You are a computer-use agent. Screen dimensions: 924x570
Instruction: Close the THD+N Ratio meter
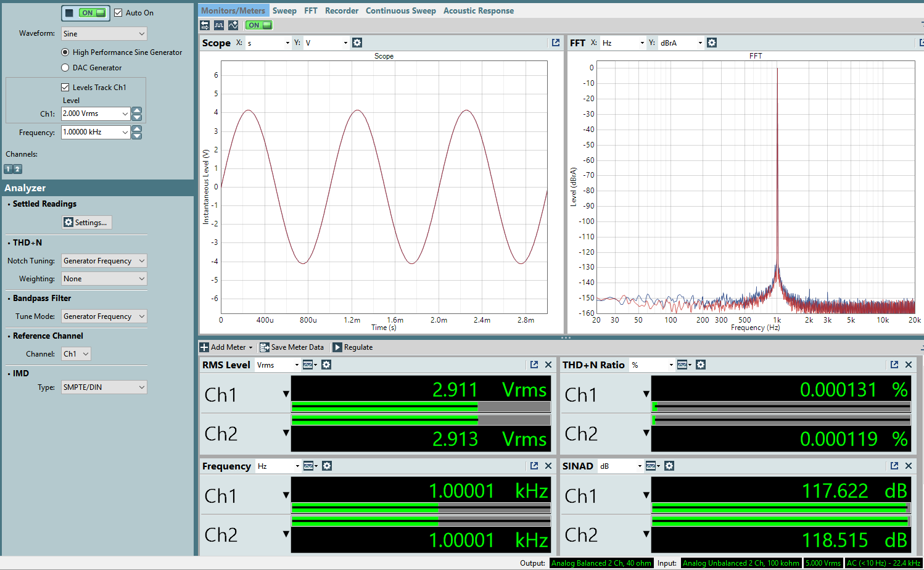tap(909, 365)
